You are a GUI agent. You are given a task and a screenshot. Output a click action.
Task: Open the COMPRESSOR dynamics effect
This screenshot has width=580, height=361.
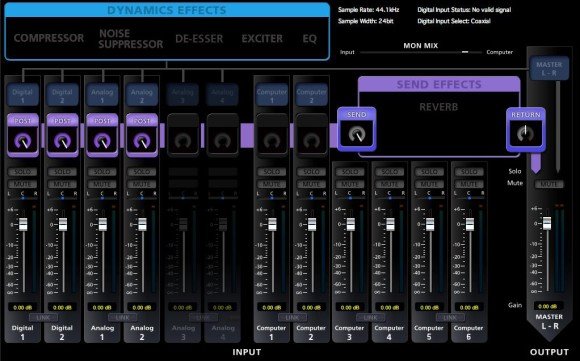tap(49, 38)
